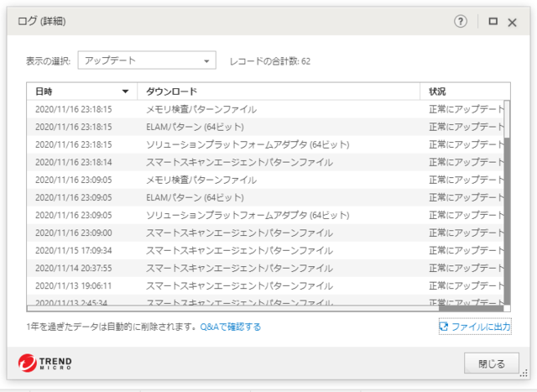This screenshot has height=392, width=537.
Task: Click the 閉じる button
Action: pyautogui.click(x=492, y=363)
